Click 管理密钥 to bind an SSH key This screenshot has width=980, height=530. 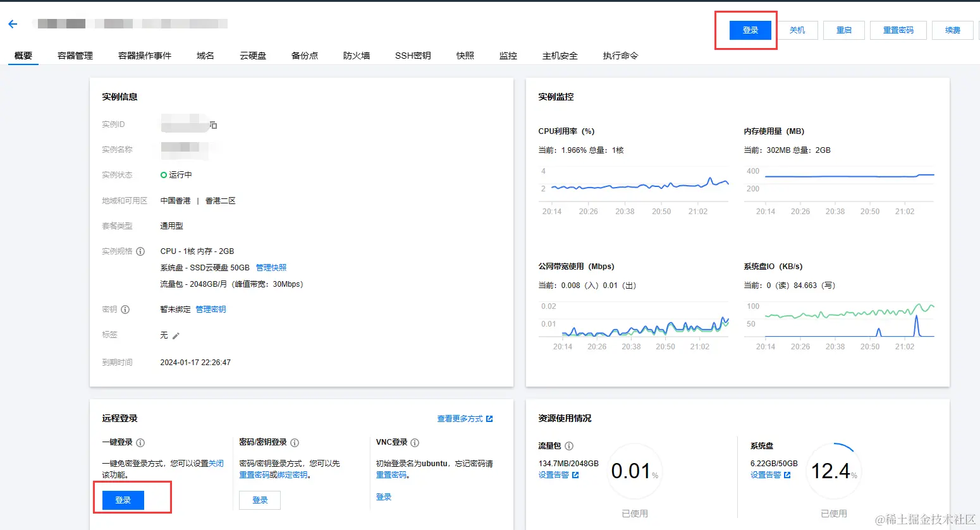212,309
